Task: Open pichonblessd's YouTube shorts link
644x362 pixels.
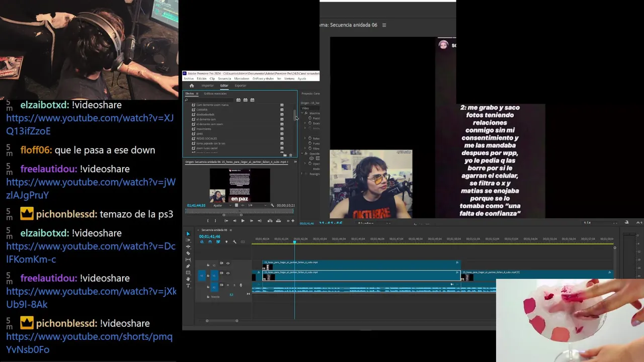Action: coord(89,343)
